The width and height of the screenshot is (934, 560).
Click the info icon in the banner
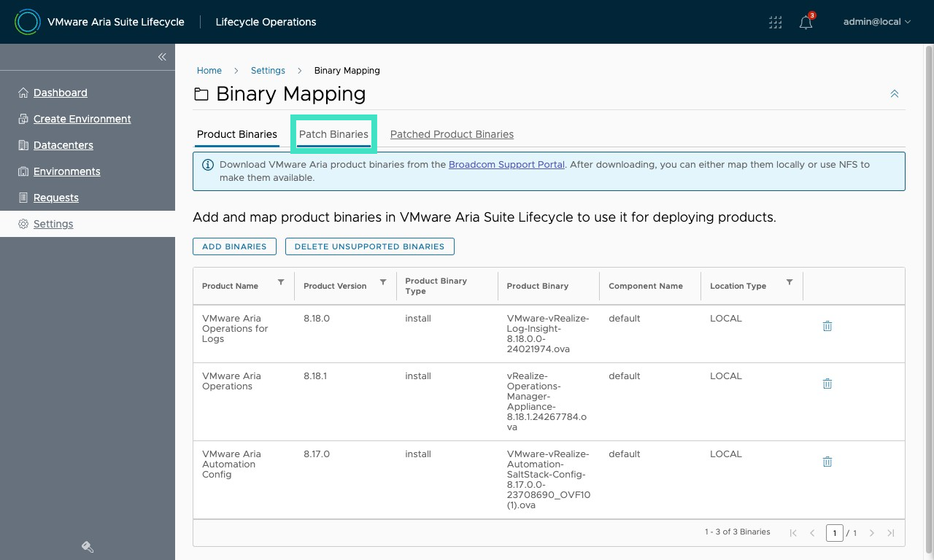[x=208, y=165]
